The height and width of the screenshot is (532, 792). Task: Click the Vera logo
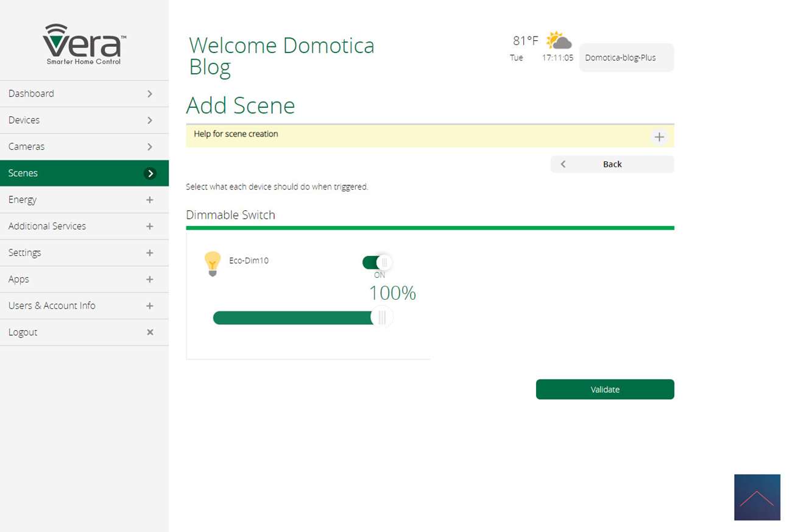pos(84,44)
